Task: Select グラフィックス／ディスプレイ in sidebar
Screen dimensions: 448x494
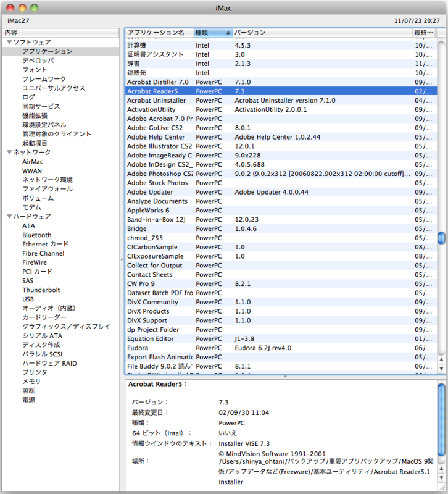Action: click(66, 327)
